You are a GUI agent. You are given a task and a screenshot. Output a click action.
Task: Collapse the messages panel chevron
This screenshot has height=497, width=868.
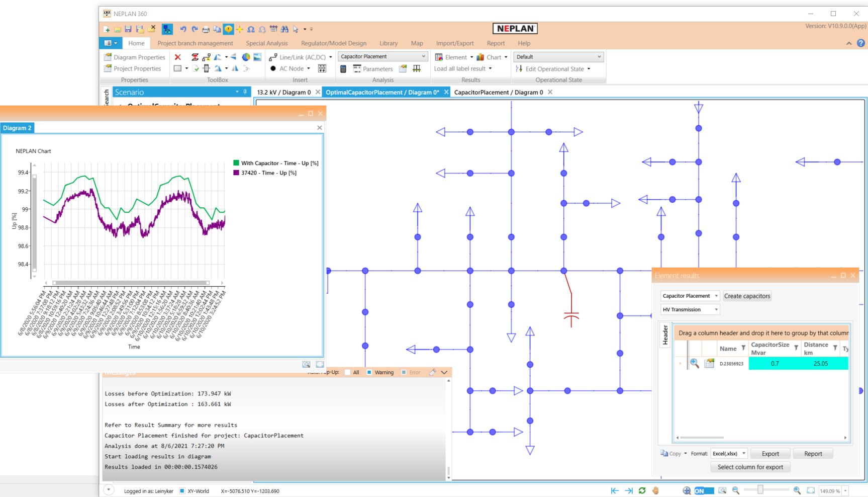pyautogui.click(x=444, y=372)
